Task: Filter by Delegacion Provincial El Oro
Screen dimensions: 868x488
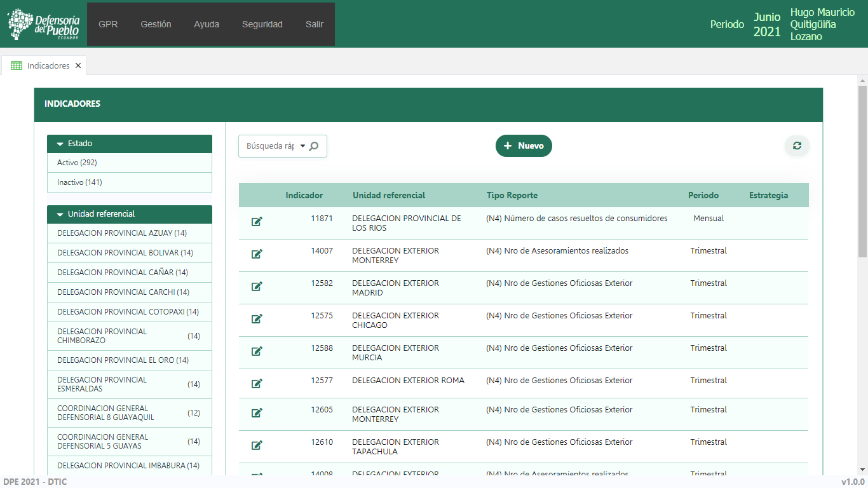Action: point(130,360)
